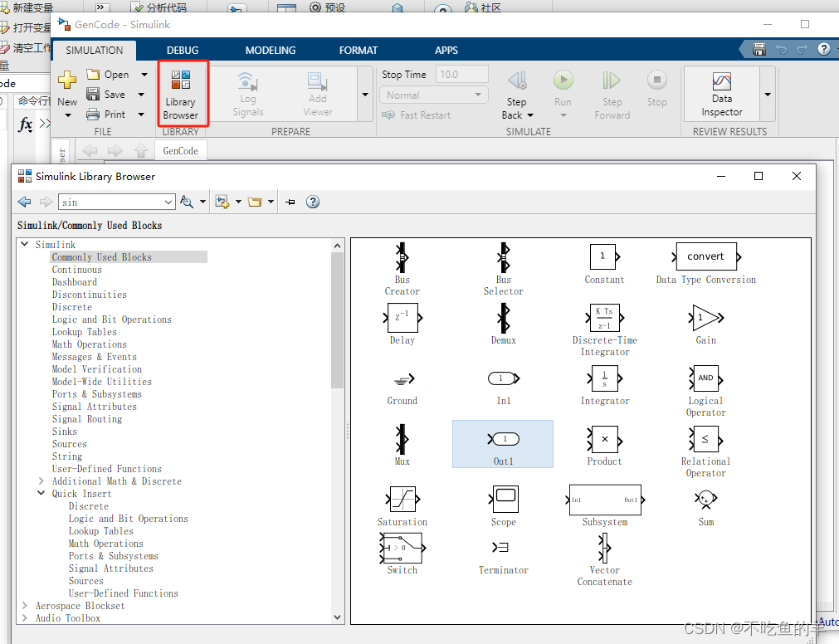Viewport: 839px width, 644px height.
Task: Collapse the Simulink tree node
Action: (25, 244)
